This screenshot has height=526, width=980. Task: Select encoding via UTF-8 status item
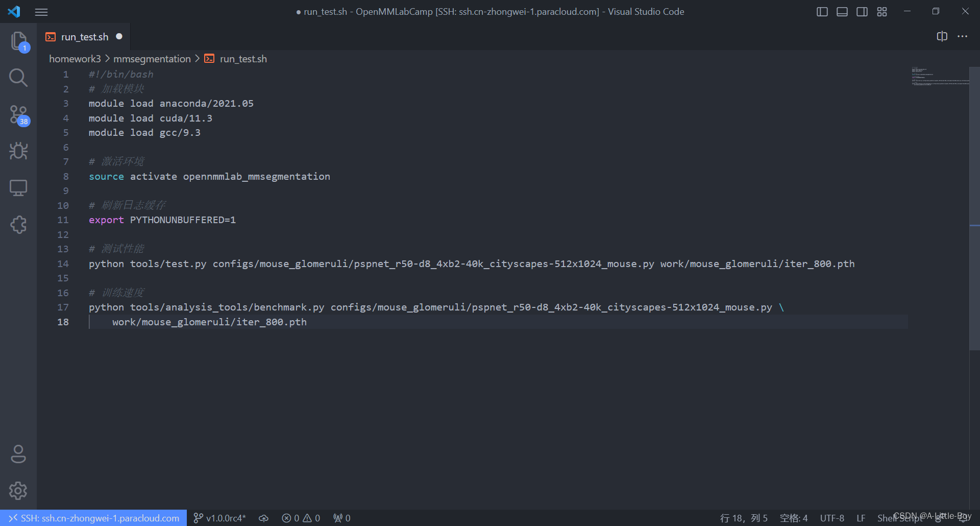point(832,518)
